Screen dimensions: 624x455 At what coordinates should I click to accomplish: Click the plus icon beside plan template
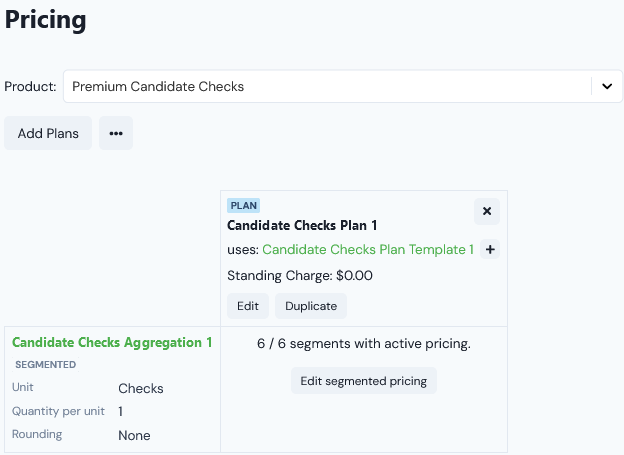[x=490, y=250]
